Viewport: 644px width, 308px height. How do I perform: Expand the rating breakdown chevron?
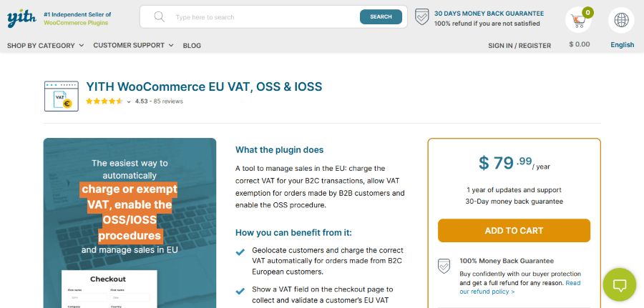click(129, 101)
